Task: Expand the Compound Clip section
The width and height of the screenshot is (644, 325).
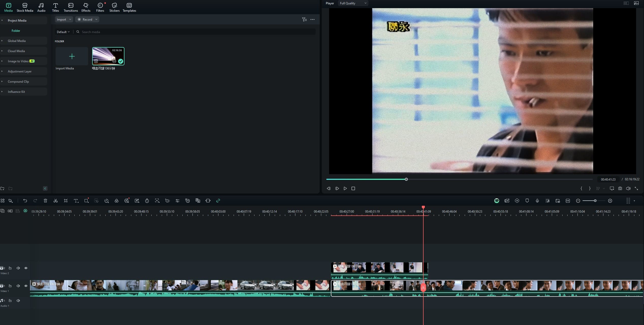Action: [x=18, y=81]
